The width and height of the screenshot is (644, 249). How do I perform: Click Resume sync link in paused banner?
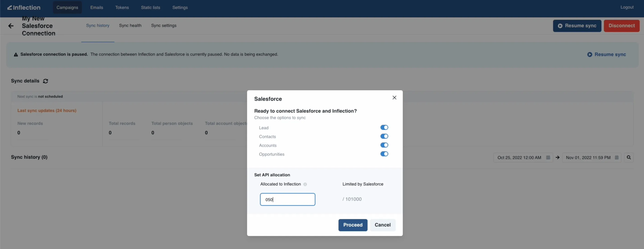pos(607,54)
